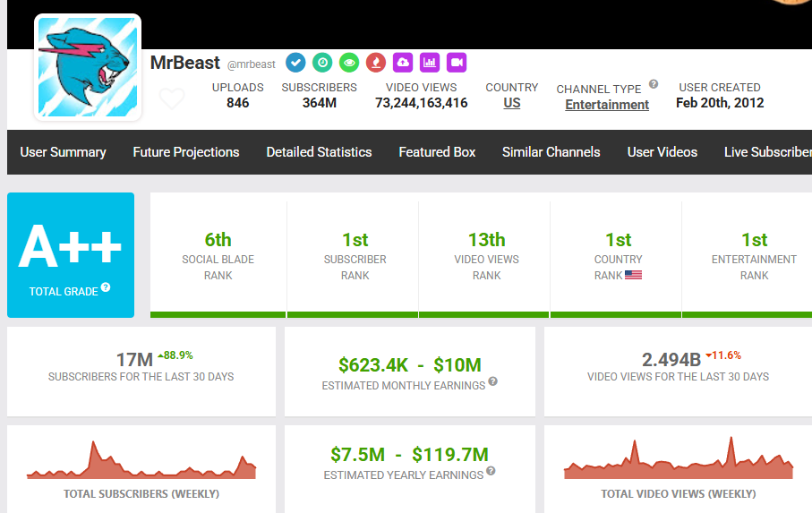The image size is (812, 513).
Task: Click the red flame badge icon
Action: pyautogui.click(x=376, y=63)
